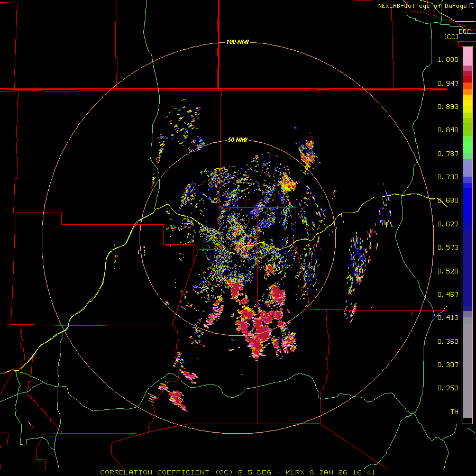This screenshot has height=476, width=476.
Task: Pick the bright green segment of the color bar
Action: 467,144
